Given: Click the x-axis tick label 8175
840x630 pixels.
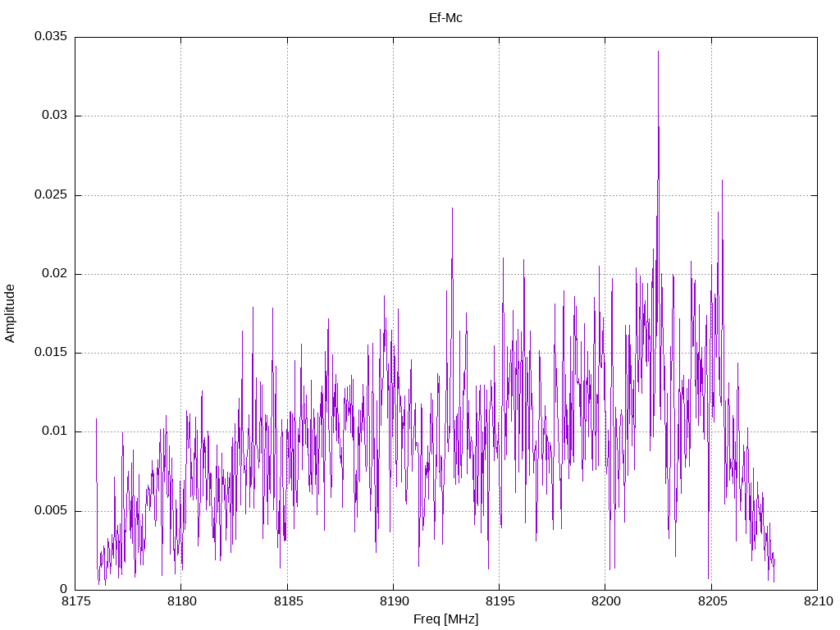Looking at the screenshot, I should tap(75, 601).
